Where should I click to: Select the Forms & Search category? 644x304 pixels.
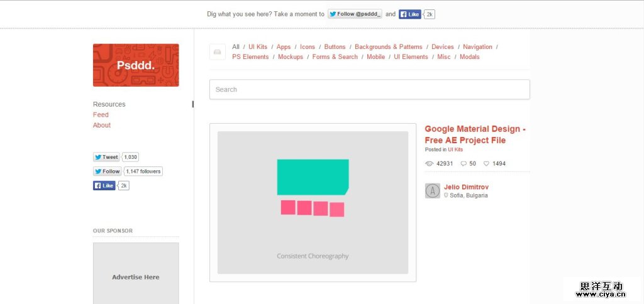pos(335,57)
